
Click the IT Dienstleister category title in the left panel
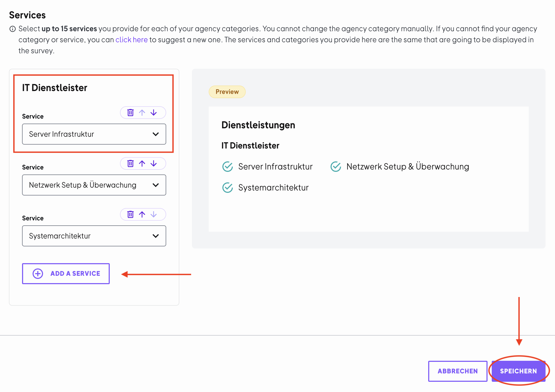pos(55,88)
